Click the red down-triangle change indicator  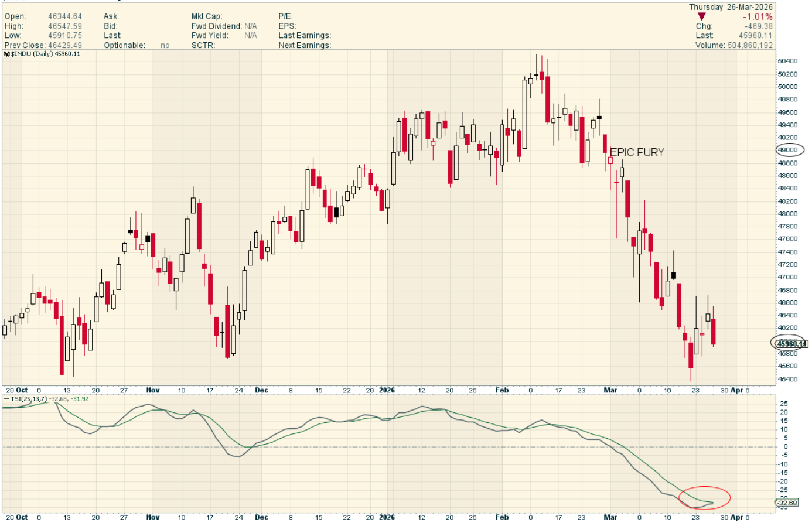coord(701,17)
